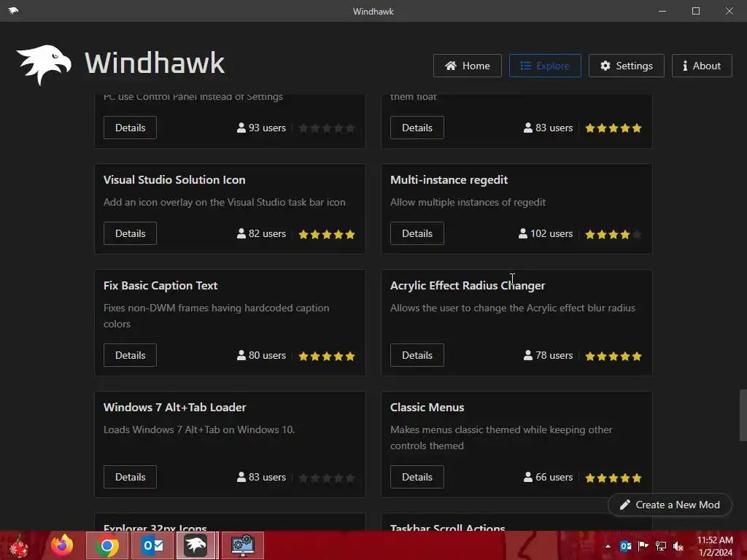Click the Action Center flag tray icon
Image resolution: width=747 pixels, height=560 pixels.
click(x=643, y=546)
